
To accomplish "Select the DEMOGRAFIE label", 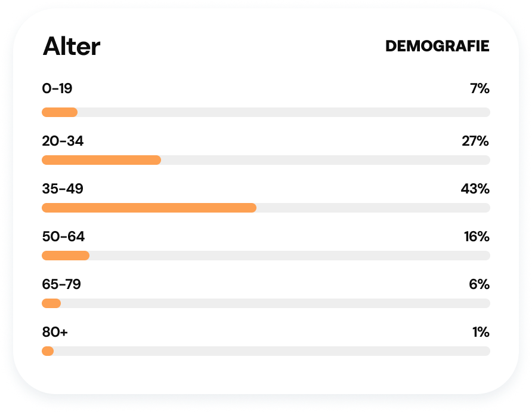I will 437,46.
